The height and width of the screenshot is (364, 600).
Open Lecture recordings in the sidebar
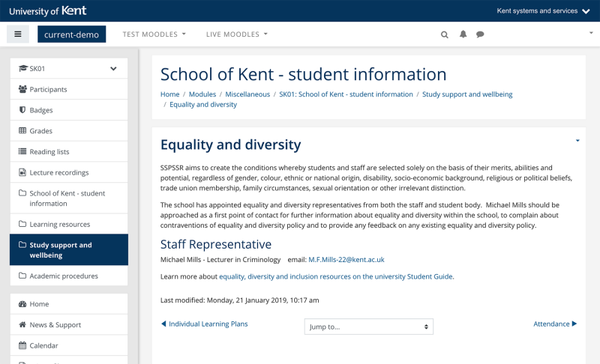click(x=69, y=172)
